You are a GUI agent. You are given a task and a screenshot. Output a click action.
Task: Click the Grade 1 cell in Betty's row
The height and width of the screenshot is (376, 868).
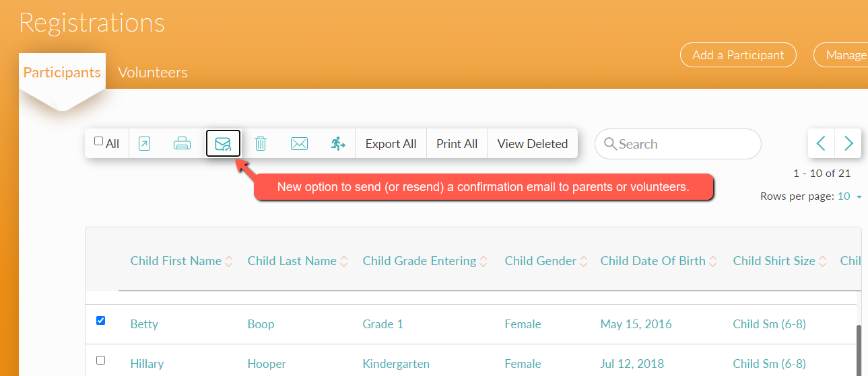(x=382, y=324)
